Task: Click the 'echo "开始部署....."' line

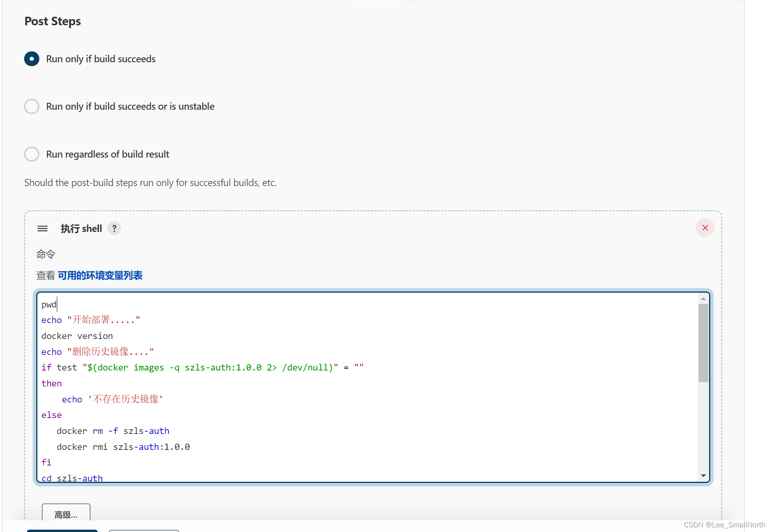Action: tap(91, 320)
